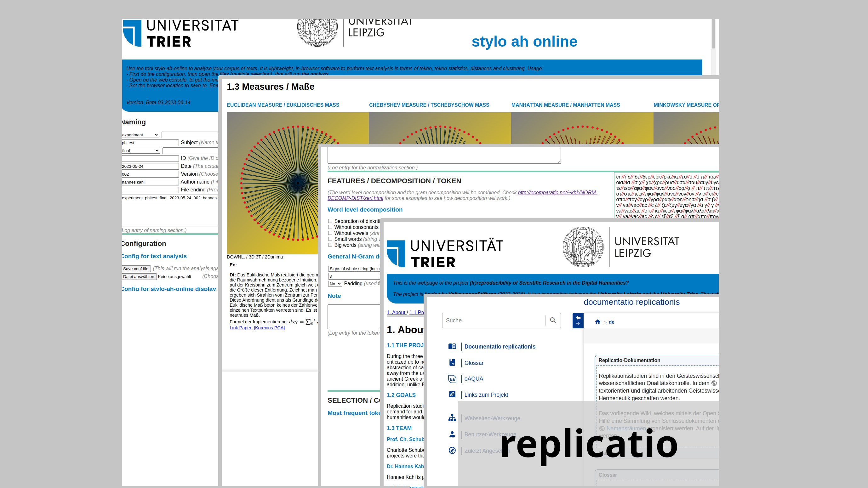Image resolution: width=868 pixels, height=488 pixels.
Task: Click the sidebar toggle arrows icon
Action: pyautogui.click(x=578, y=321)
